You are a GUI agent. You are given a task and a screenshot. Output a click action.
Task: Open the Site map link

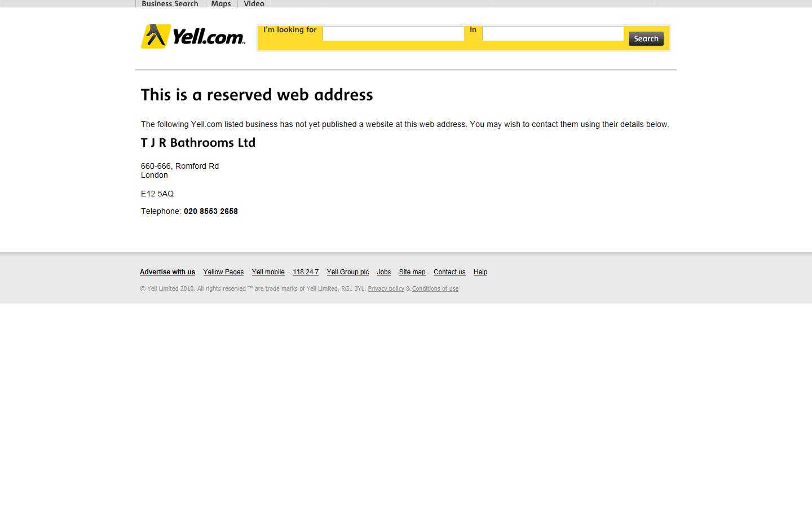pyautogui.click(x=412, y=272)
